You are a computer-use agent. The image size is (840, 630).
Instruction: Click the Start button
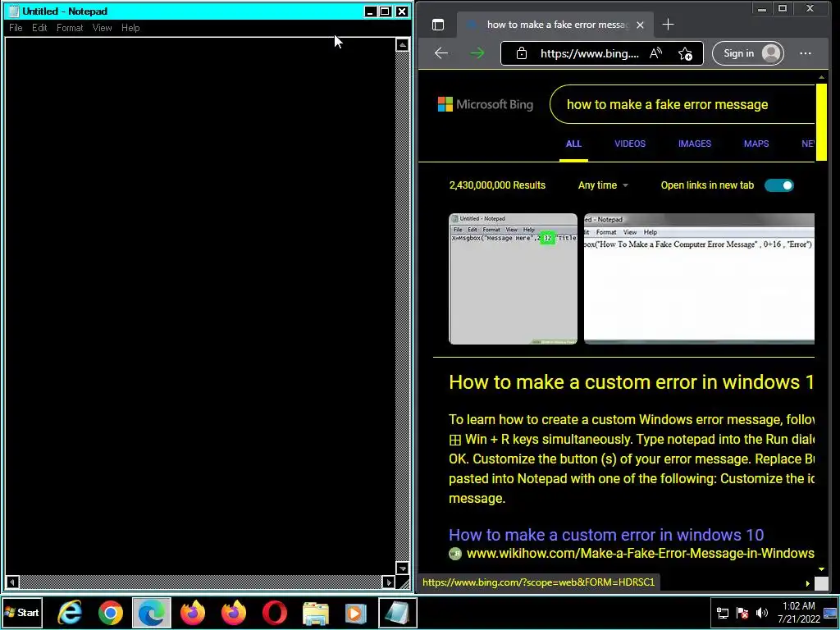coord(22,612)
